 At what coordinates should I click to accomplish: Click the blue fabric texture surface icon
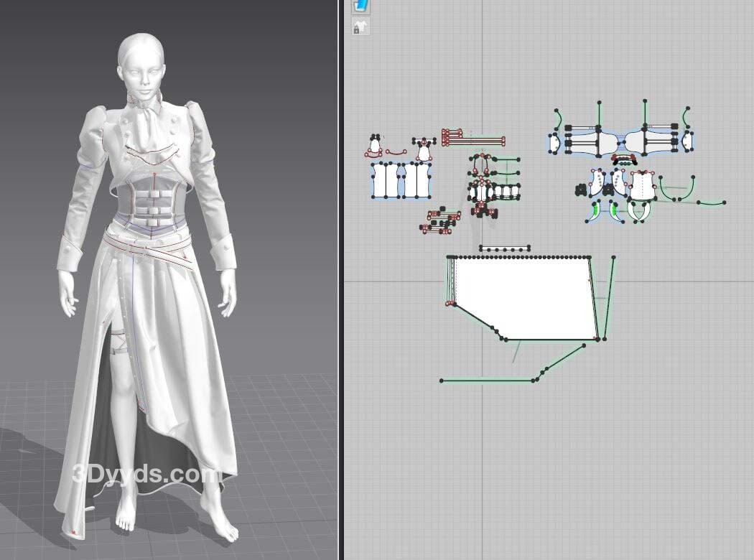[360, 6]
